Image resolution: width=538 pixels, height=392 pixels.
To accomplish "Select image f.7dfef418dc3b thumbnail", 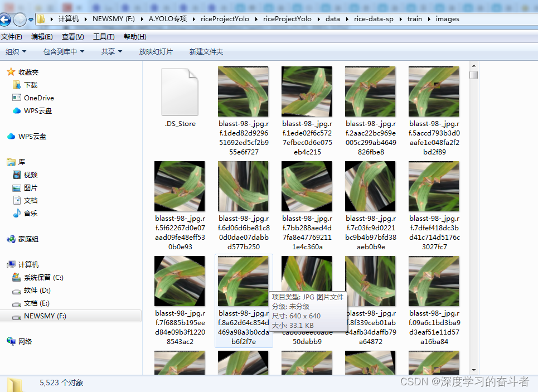I will 434,186.
